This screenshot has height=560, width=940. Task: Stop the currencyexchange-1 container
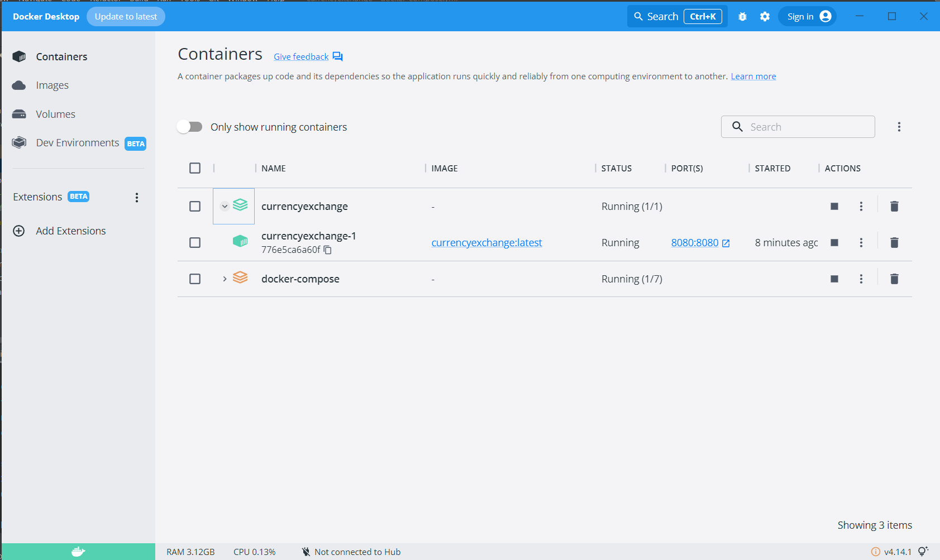[x=834, y=242]
